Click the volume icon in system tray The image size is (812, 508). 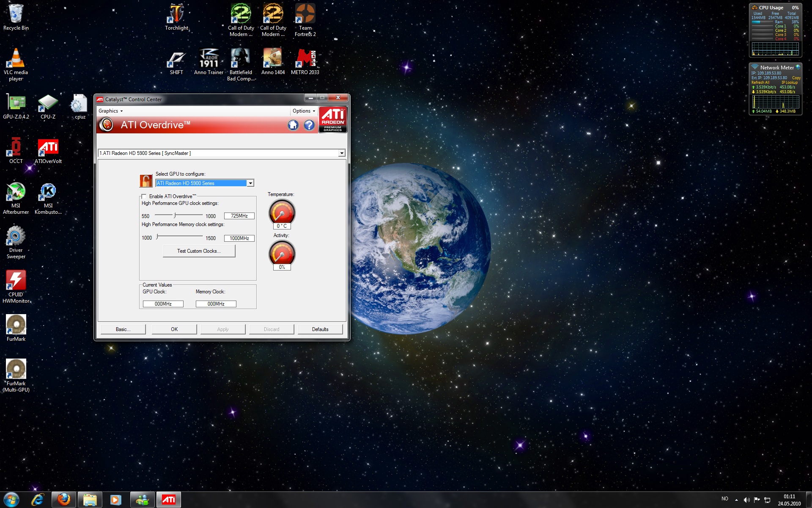[x=746, y=500]
